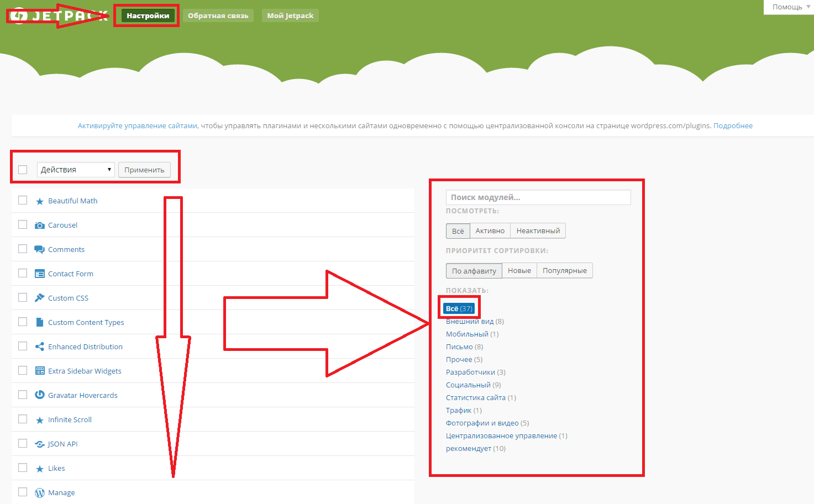The image size is (814, 504).
Task: Open the Действия bulk actions dropdown
Action: pyautogui.click(x=76, y=170)
